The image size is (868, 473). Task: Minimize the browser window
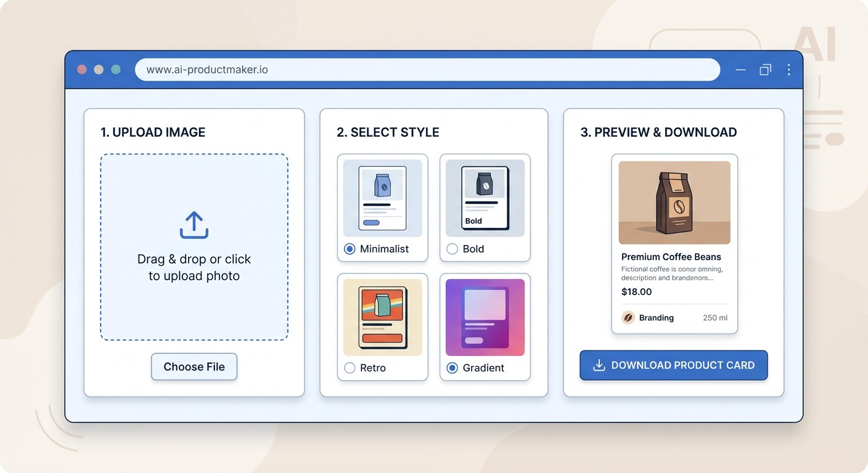coord(741,70)
